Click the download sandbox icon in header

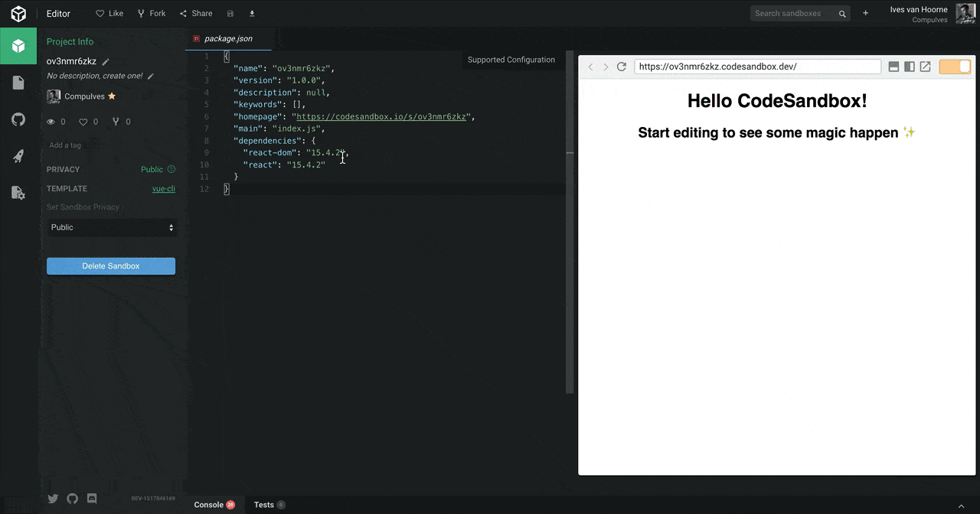(252, 14)
